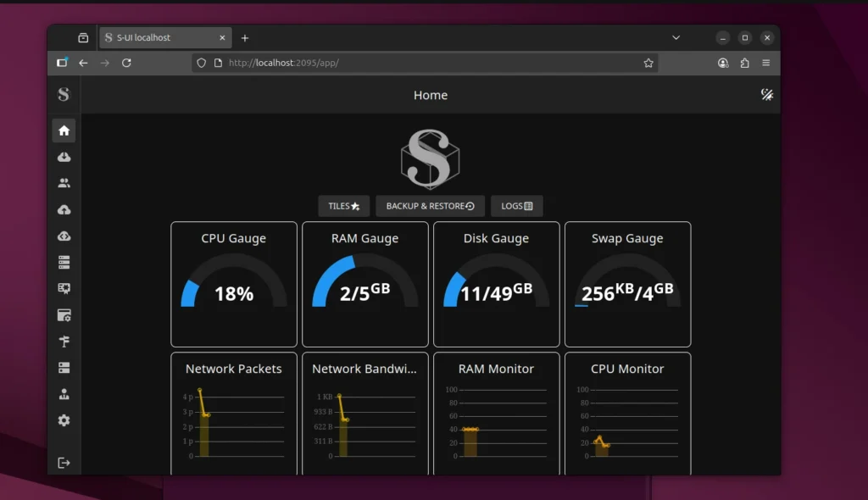This screenshot has width=868, height=500.
Task: Toggle tracking protection shield in address bar
Action: [x=200, y=62]
